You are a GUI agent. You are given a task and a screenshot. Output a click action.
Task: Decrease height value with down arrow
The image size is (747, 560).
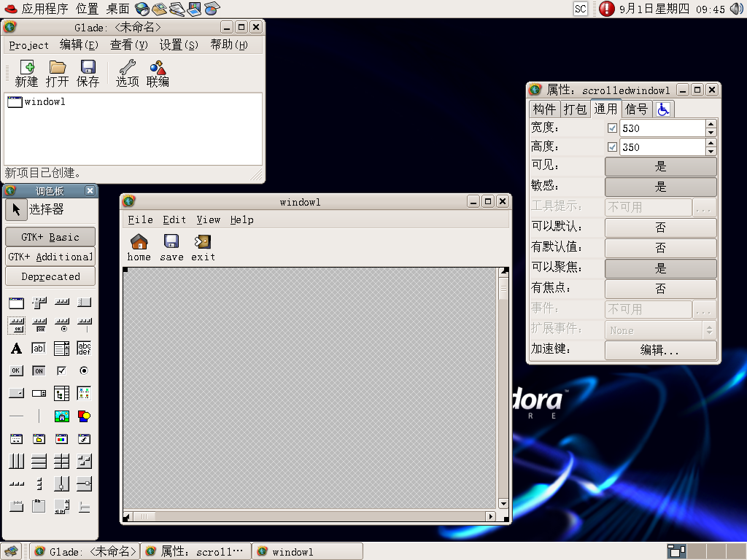pyautogui.click(x=711, y=152)
